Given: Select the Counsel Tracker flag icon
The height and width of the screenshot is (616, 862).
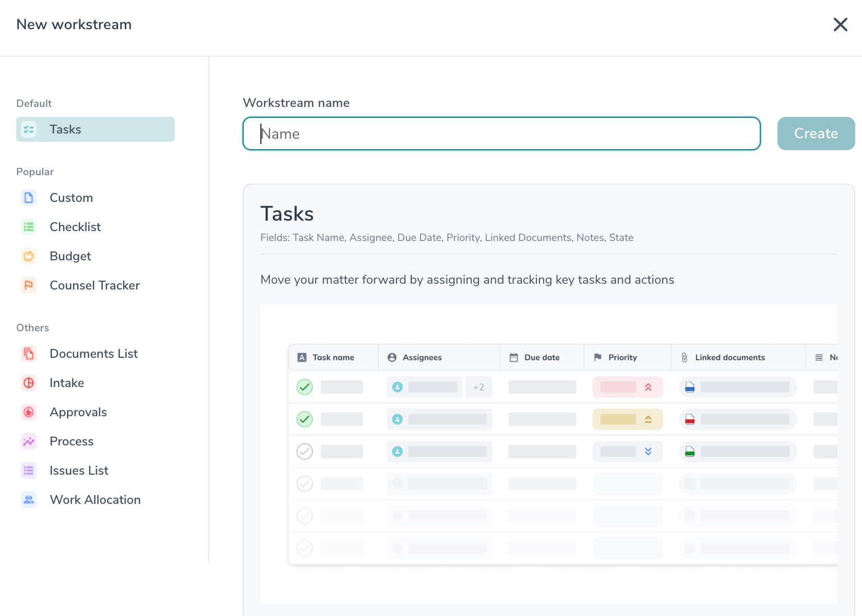Looking at the screenshot, I should click(28, 285).
